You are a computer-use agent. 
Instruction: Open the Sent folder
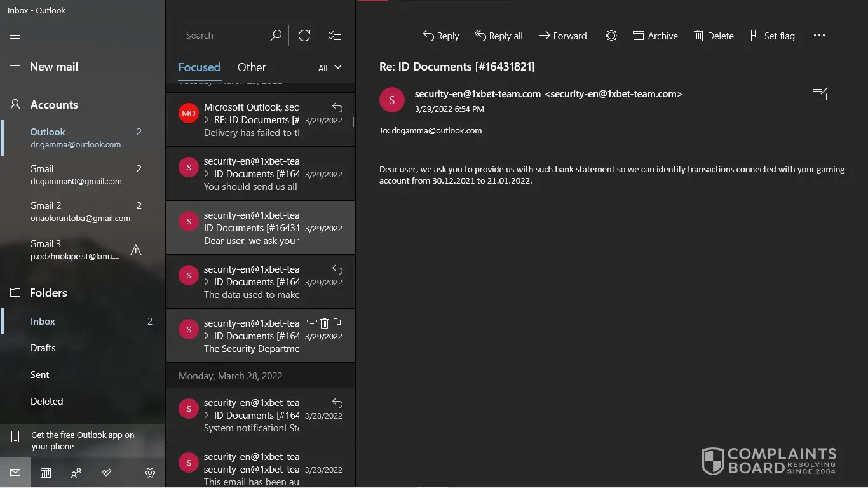click(39, 375)
